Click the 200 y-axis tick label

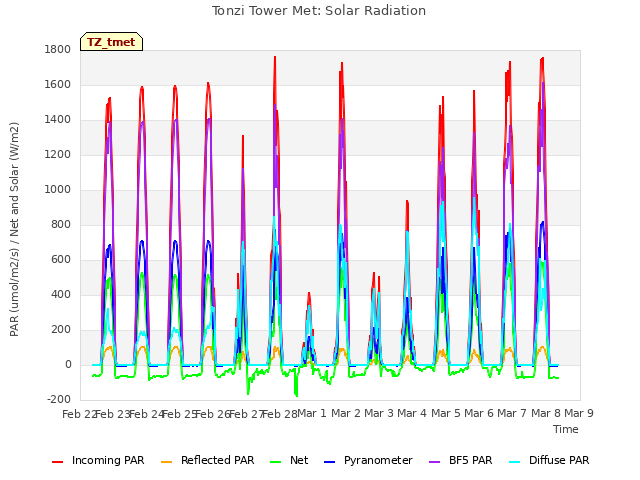tap(61, 330)
